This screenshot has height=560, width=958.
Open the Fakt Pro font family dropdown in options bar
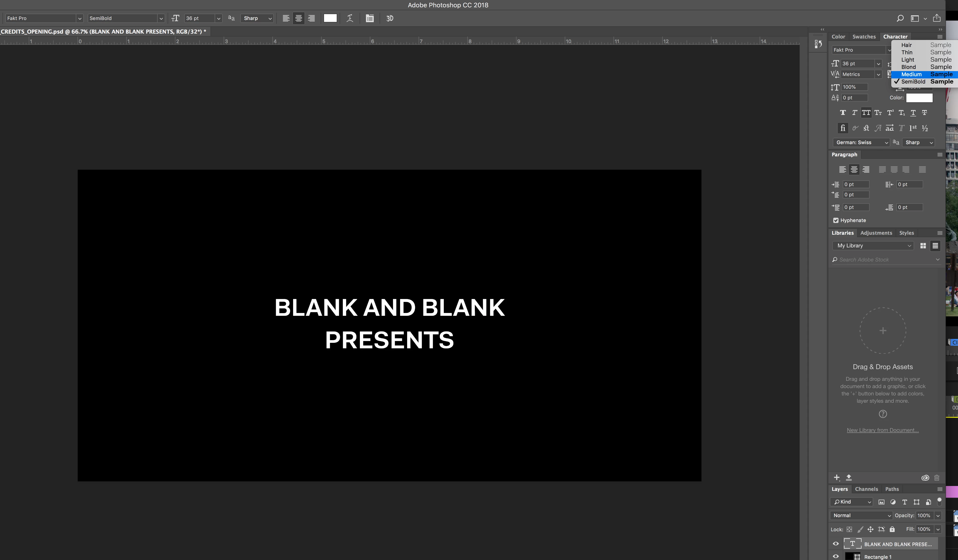[79, 18]
